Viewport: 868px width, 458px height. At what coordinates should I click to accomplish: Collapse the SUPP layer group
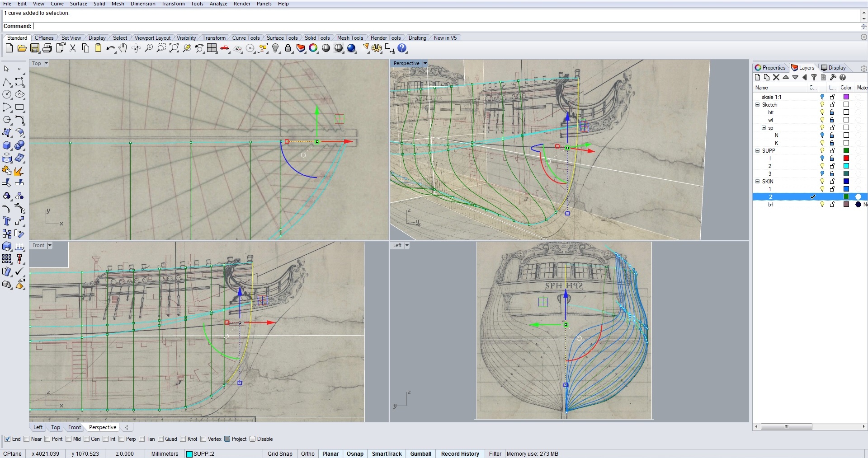click(758, 150)
